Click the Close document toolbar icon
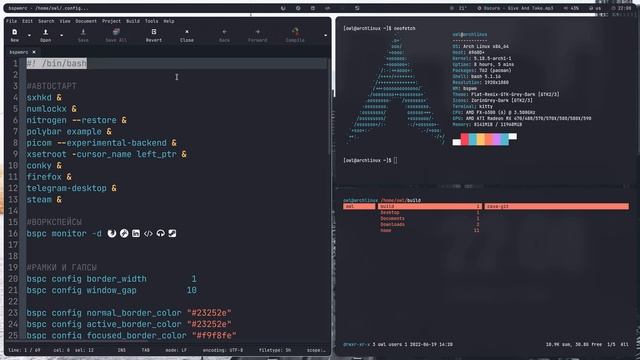The image size is (640, 360). [x=187, y=35]
